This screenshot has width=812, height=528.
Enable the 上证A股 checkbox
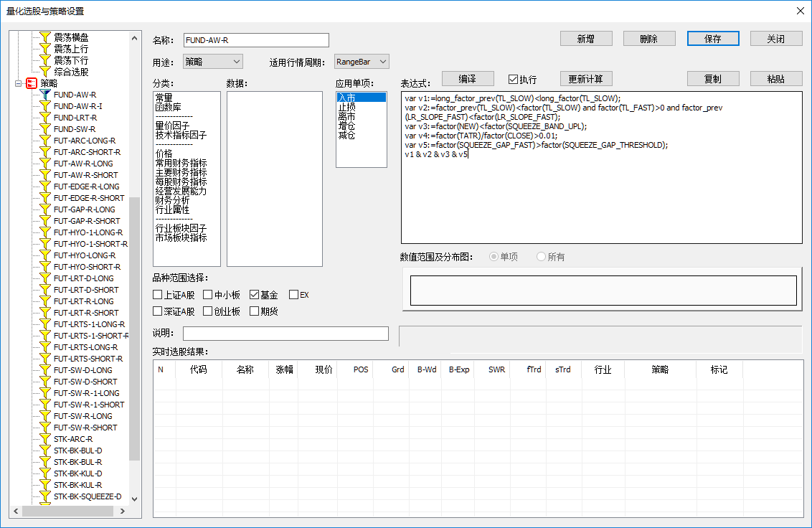pyautogui.click(x=157, y=295)
